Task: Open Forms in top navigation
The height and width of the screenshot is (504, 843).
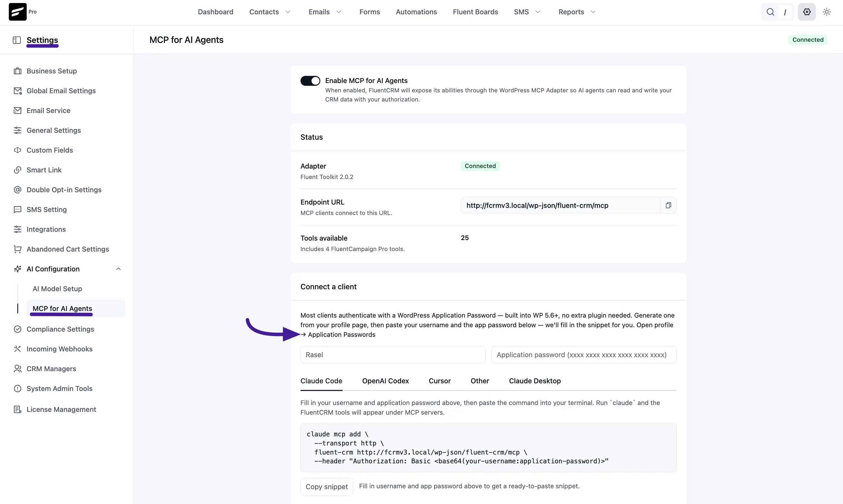Action: click(370, 12)
